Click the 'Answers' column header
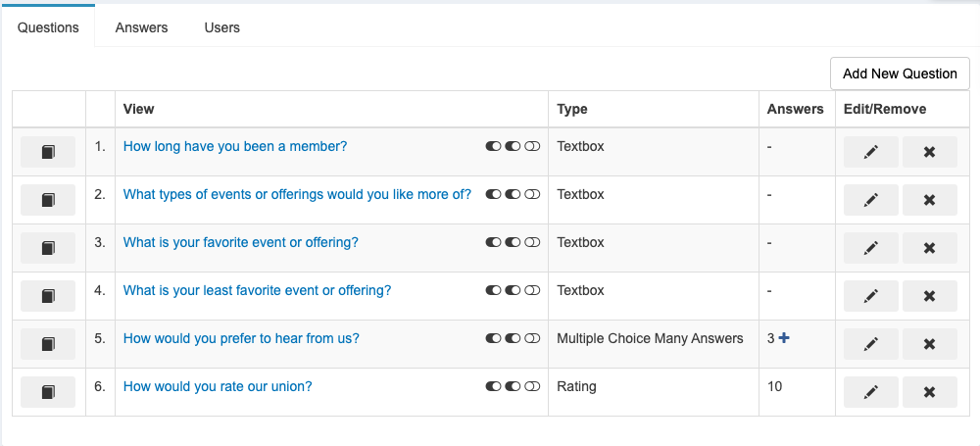The width and height of the screenshot is (980, 446). pos(796,109)
